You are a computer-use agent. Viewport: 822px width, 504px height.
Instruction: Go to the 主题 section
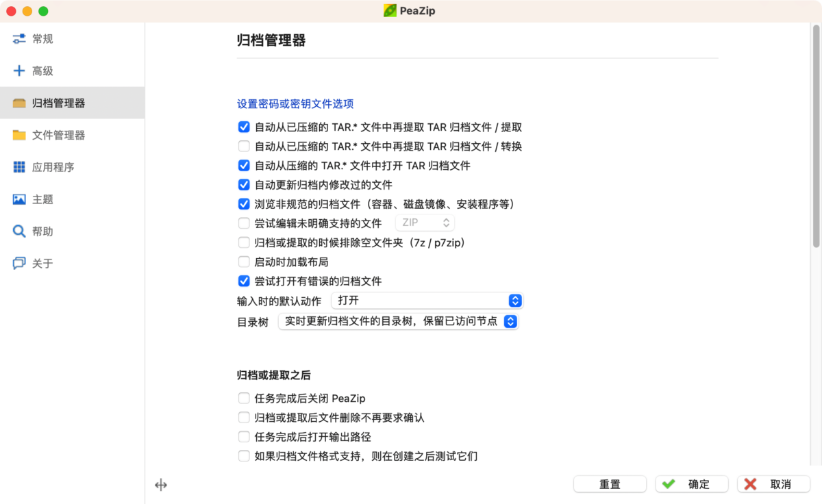pyautogui.click(x=72, y=199)
